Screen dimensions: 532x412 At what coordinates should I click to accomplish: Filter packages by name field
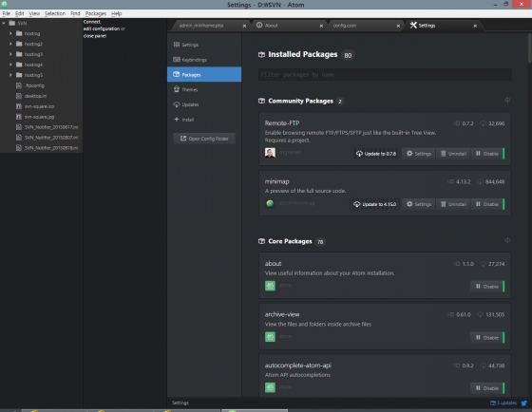point(385,75)
